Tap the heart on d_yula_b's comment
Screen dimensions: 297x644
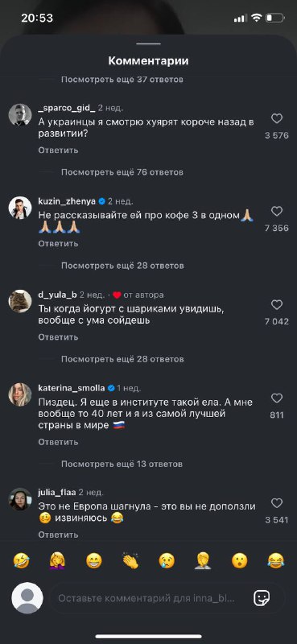(277, 305)
